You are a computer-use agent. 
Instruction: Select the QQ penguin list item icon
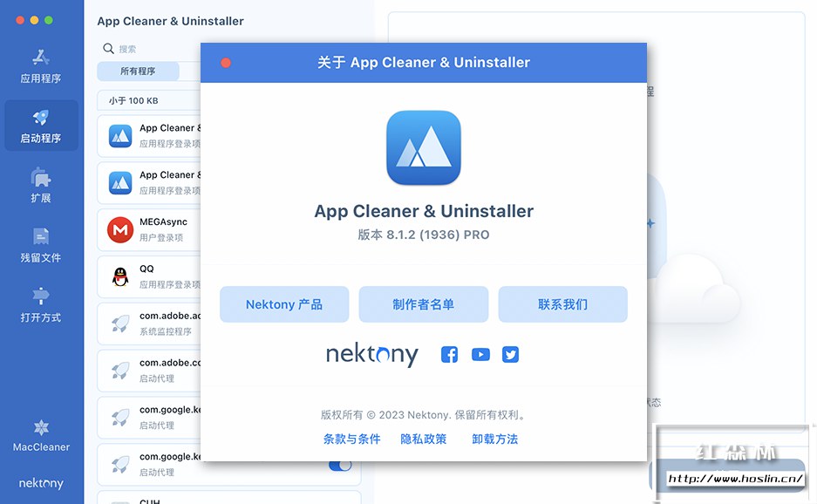120,276
